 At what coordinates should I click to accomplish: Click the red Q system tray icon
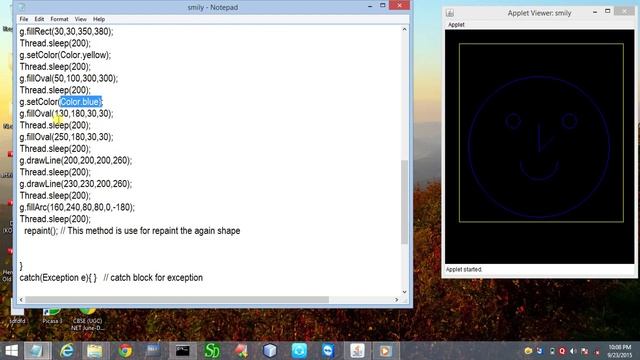coord(562,351)
